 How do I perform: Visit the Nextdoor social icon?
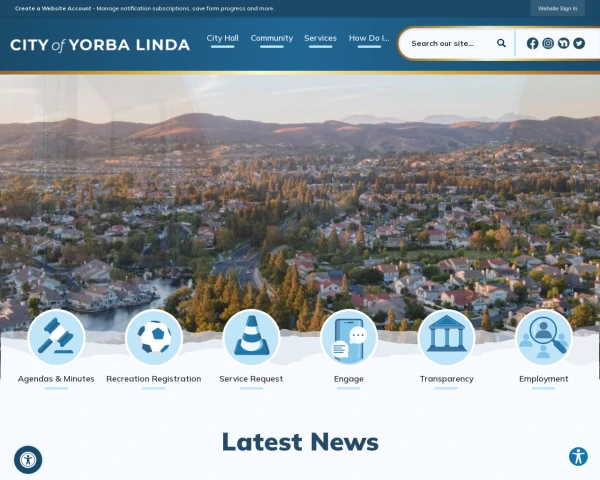[563, 43]
